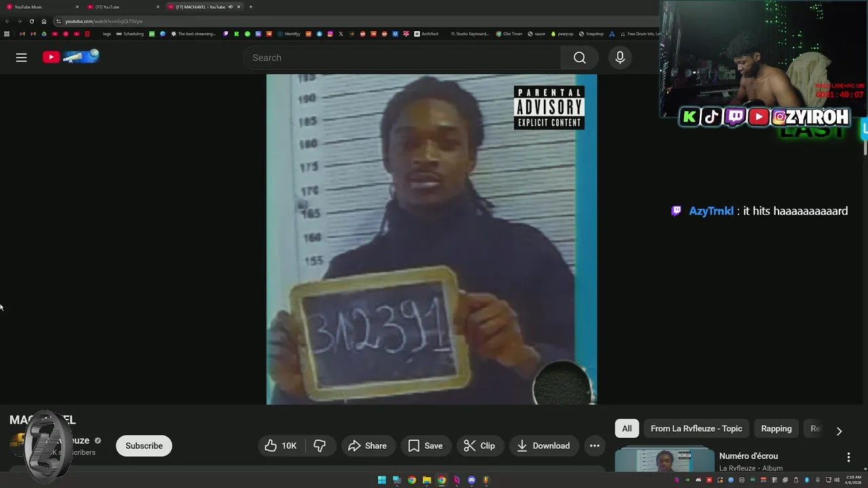This screenshot has width=868, height=488.
Task: Switch to the (17) YouTube browser tab
Action: coord(122,7)
